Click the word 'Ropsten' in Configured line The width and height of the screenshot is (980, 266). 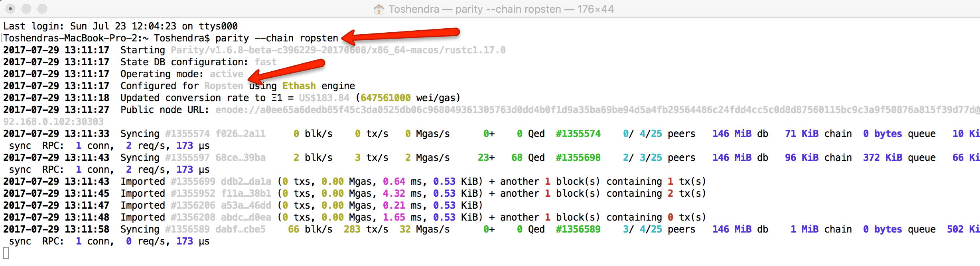224,86
